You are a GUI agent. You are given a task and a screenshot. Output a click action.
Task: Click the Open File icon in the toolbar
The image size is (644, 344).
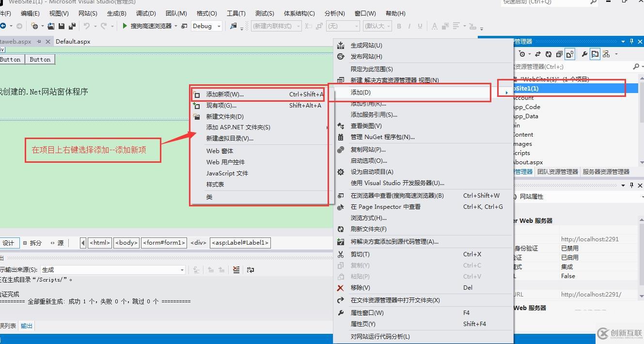click(x=51, y=26)
